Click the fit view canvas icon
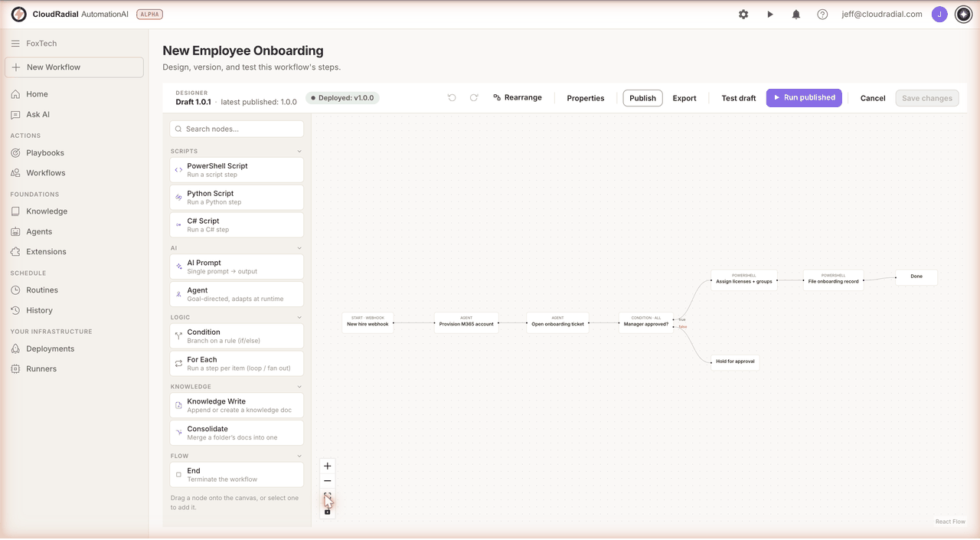The image size is (980, 540). 328,496
